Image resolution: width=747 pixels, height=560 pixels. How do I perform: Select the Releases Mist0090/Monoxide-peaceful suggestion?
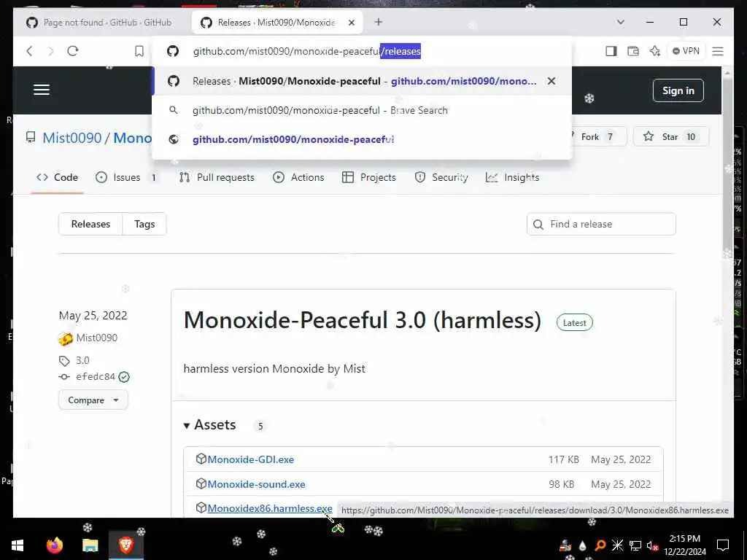click(362, 81)
